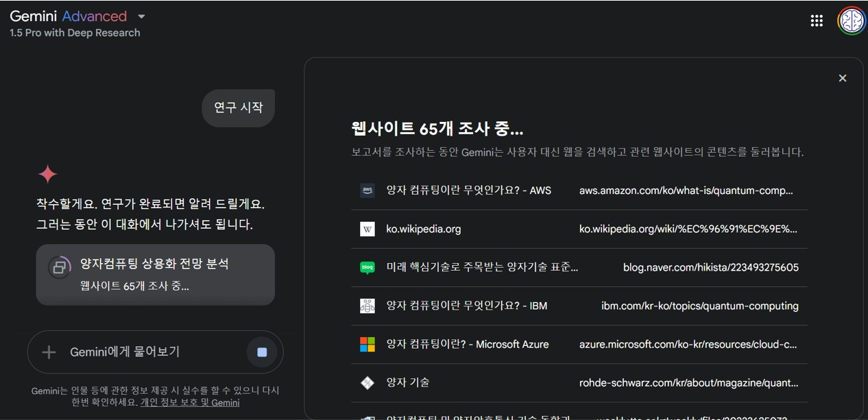Open 양자 컴퓨팅이란 무엇인가요? - AWS result

469,190
